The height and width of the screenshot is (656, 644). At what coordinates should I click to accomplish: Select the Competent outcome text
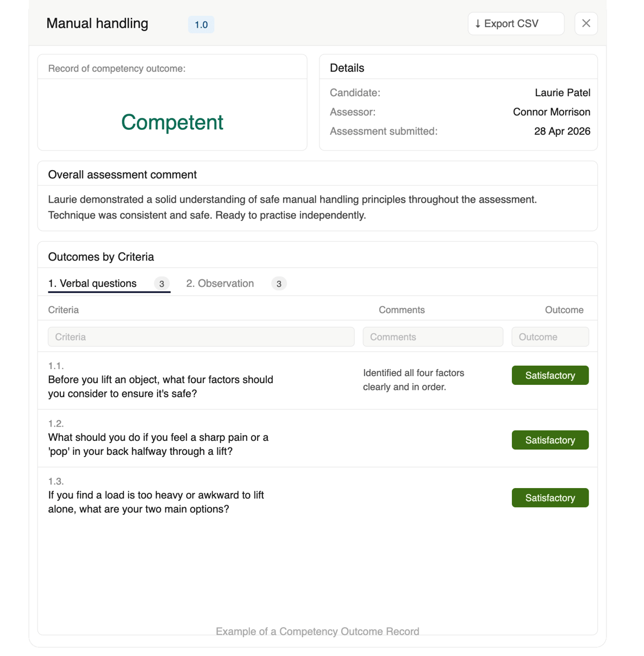pos(172,122)
